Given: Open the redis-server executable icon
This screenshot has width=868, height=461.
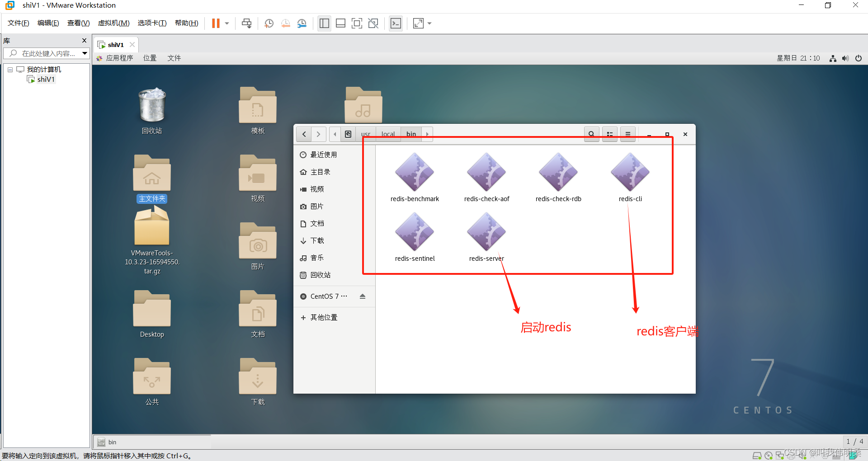Looking at the screenshot, I should [486, 232].
